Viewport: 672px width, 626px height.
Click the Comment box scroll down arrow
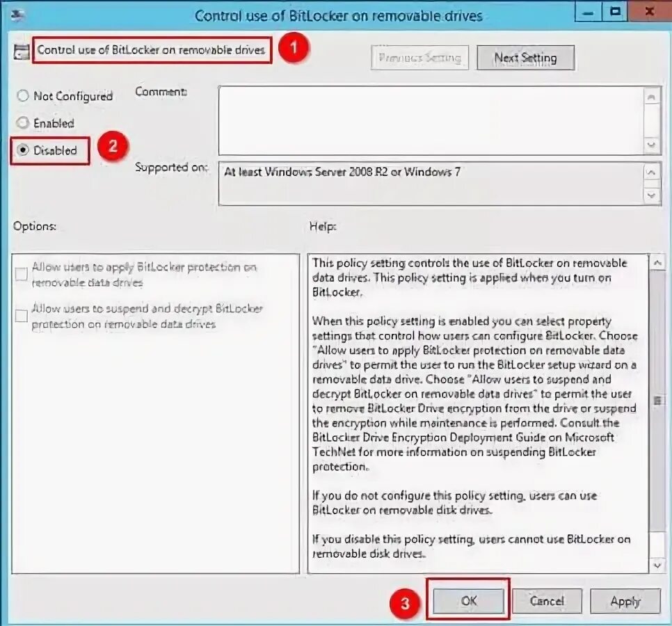coord(651,145)
